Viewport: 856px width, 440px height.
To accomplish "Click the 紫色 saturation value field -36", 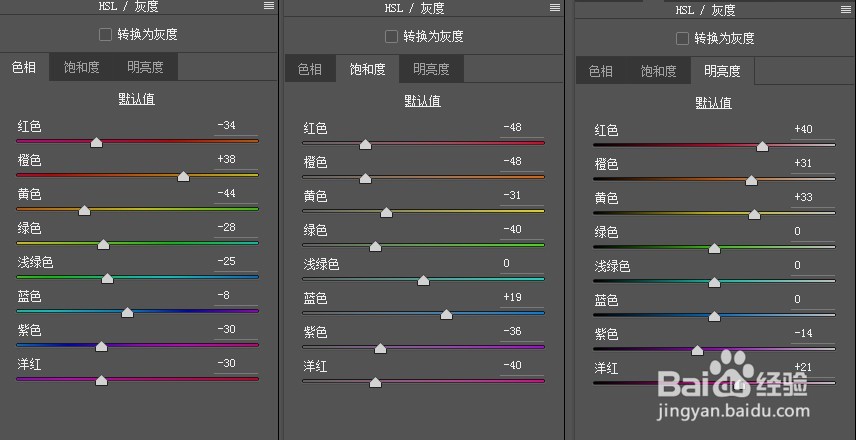I will pyautogui.click(x=521, y=331).
